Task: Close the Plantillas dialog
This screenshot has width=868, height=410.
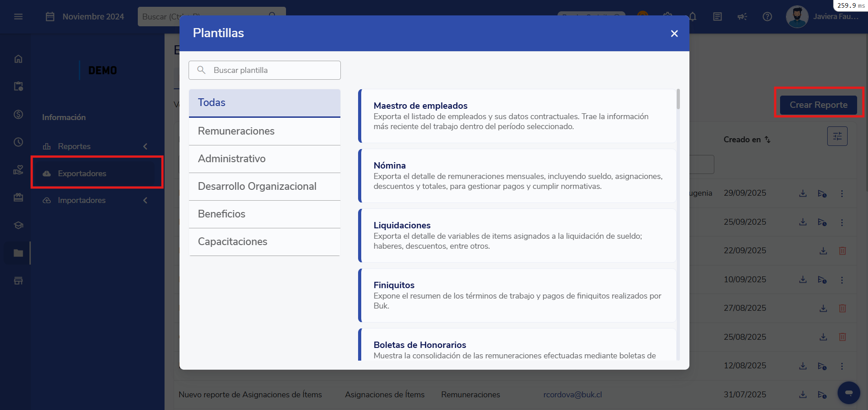Action: coord(674,34)
